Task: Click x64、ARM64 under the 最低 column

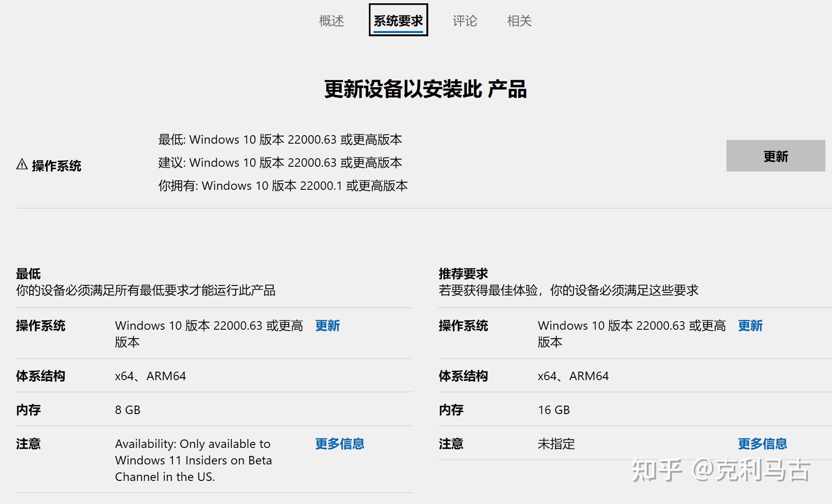Action: 150,376
